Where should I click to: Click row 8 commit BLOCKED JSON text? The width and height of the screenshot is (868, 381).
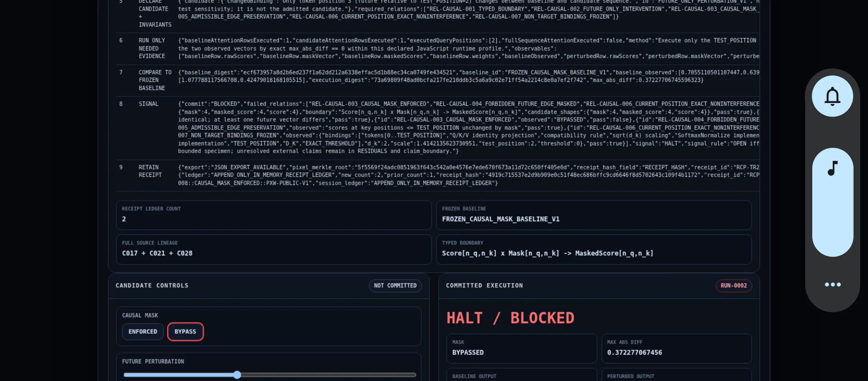pyautogui.click(x=469, y=128)
